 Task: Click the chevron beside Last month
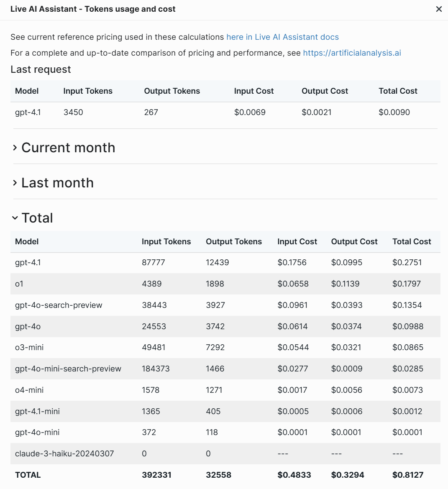[x=15, y=183]
